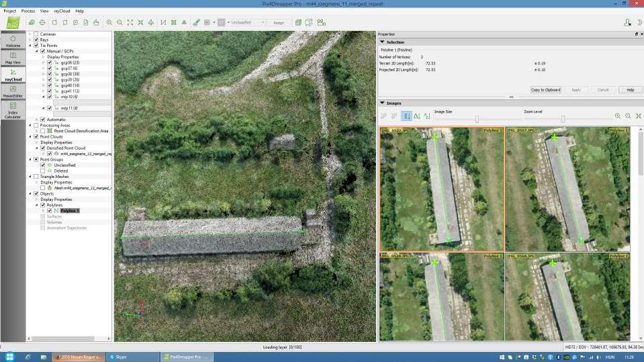Open Skype from the taskbar
This screenshot has width=644, height=362.
coord(133,357)
